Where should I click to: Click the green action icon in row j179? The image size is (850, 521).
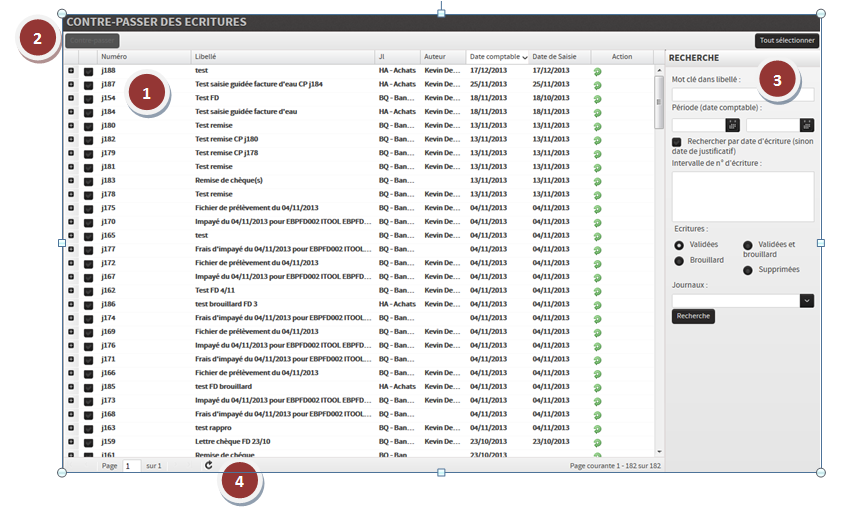point(597,154)
